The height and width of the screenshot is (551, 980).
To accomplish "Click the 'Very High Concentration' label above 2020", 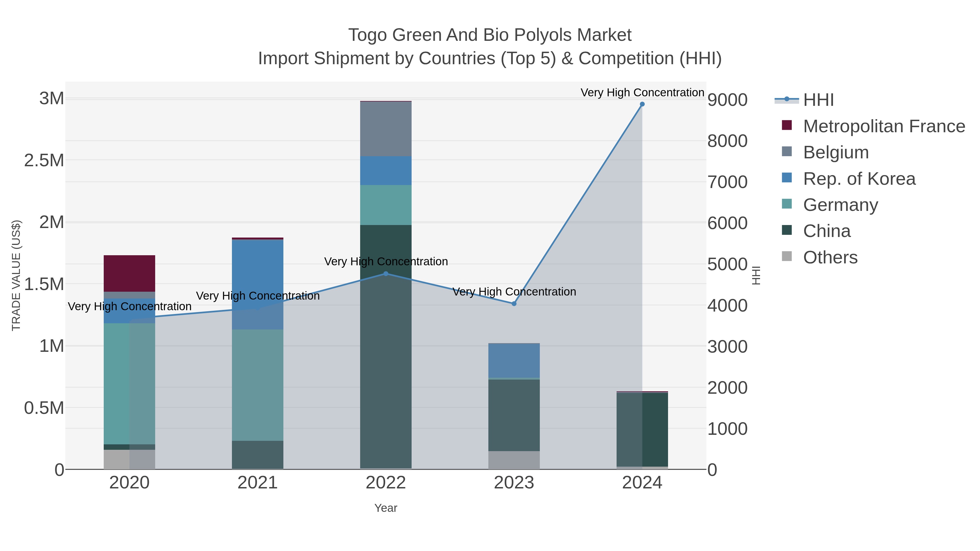I will pos(130,306).
